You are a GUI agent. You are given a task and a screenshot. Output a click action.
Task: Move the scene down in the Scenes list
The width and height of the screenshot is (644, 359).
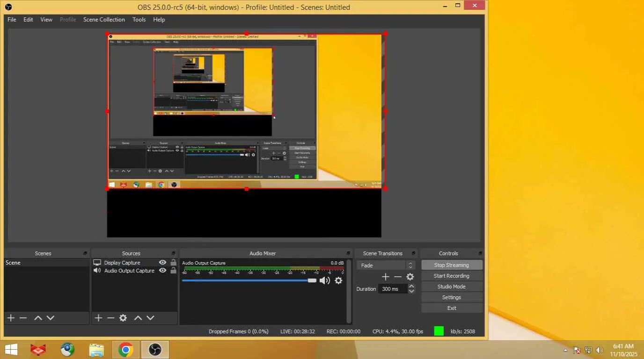pyautogui.click(x=51, y=318)
